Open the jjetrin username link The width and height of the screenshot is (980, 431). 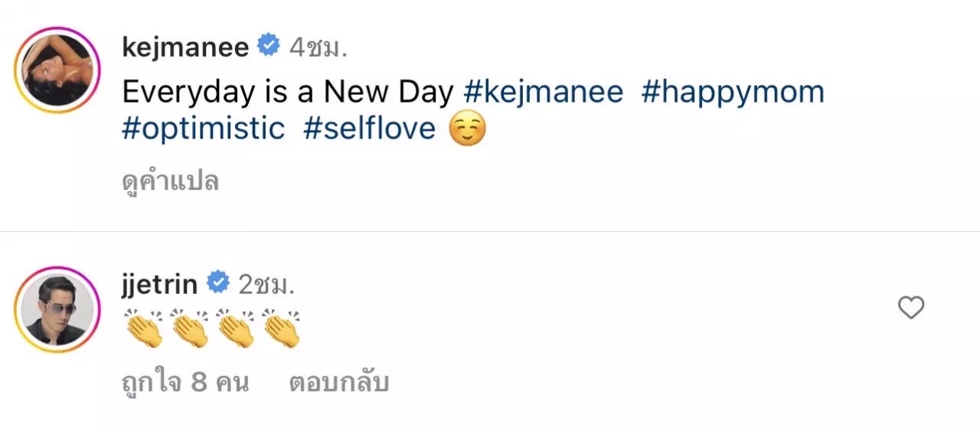click(x=160, y=284)
